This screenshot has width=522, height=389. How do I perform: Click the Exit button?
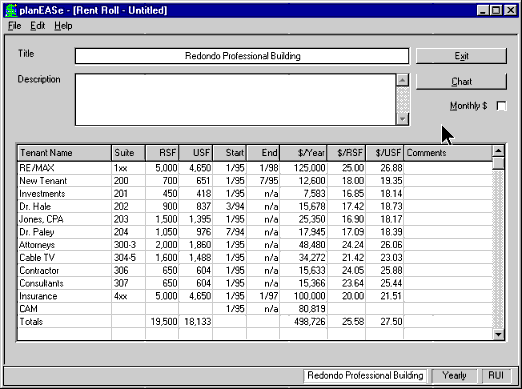[461, 56]
